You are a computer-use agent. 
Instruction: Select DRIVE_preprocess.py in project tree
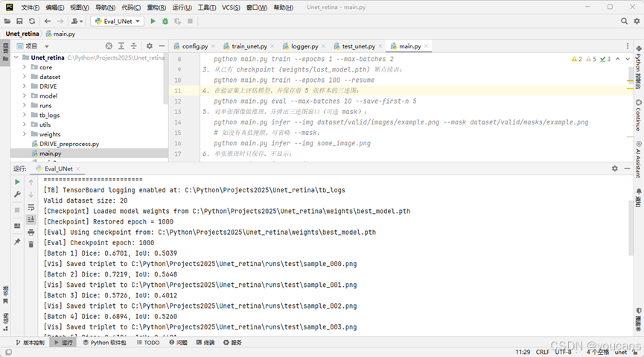click(69, 144)
